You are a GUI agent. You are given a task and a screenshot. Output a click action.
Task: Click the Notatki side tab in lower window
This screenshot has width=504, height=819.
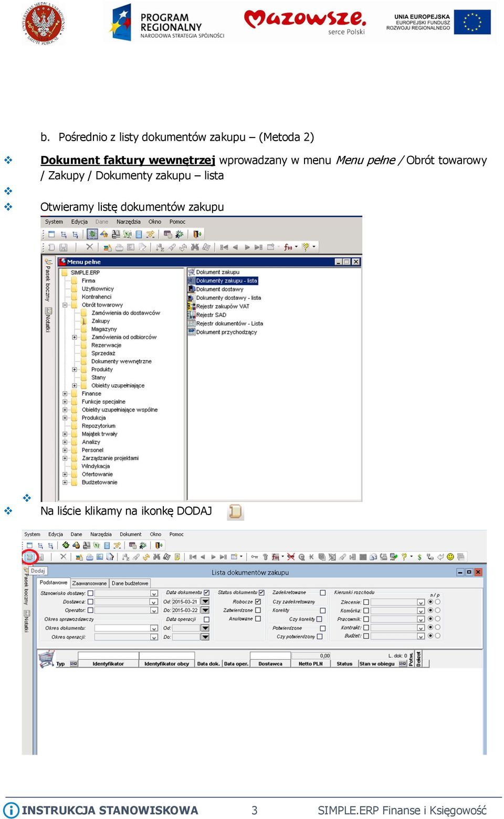[27, 621]
